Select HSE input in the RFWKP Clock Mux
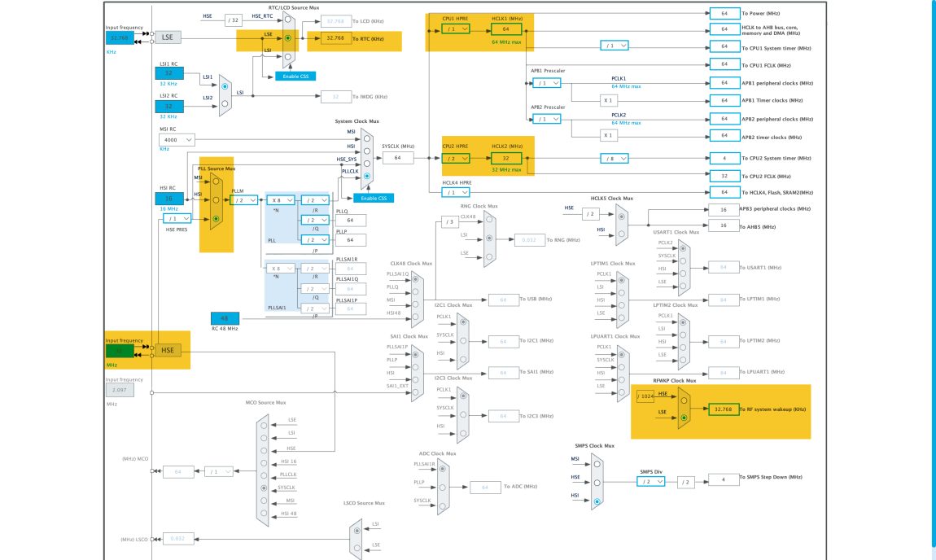Screen dimensions: 936x560 tap(684, 400)
